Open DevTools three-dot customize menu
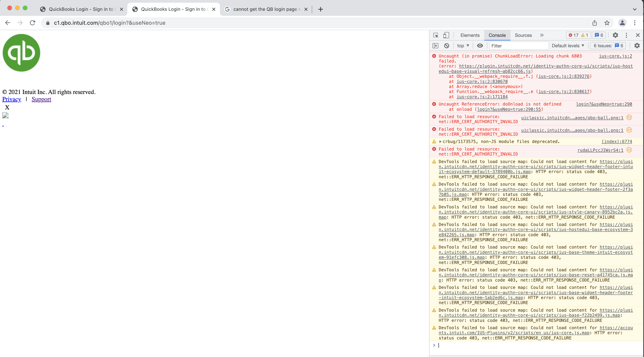Image resolution: width=644 pixels, height=357 pixels. [x=626, y=35]
